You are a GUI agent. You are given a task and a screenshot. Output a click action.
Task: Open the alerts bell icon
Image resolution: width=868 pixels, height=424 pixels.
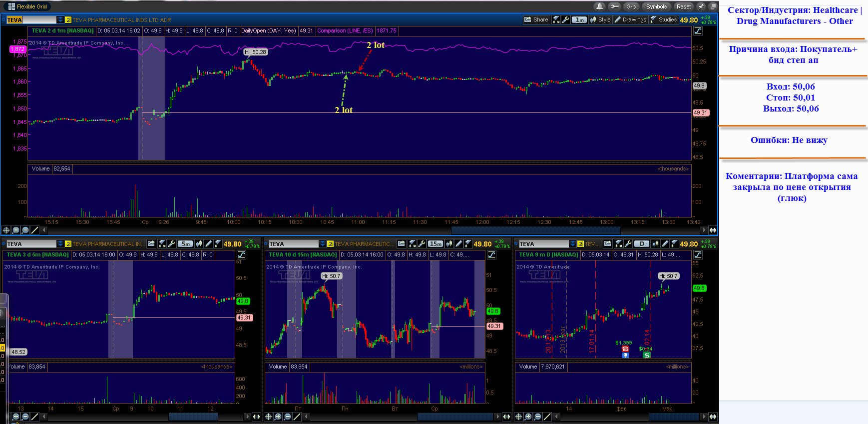[599, 6]
